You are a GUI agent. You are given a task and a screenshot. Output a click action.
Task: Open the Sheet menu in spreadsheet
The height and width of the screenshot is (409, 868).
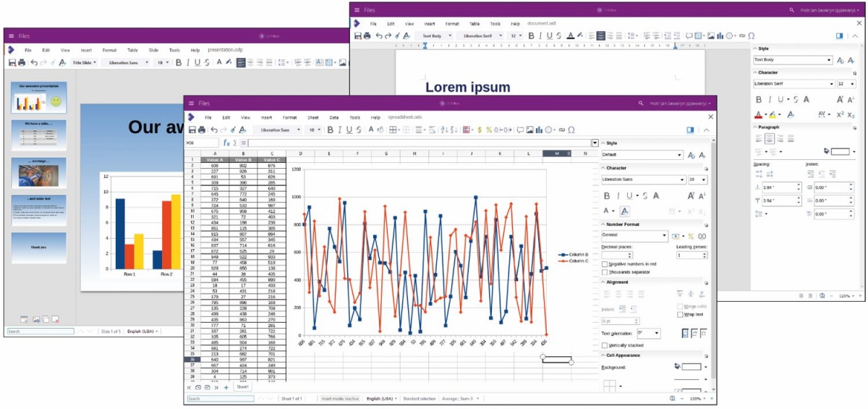point(312,117)
